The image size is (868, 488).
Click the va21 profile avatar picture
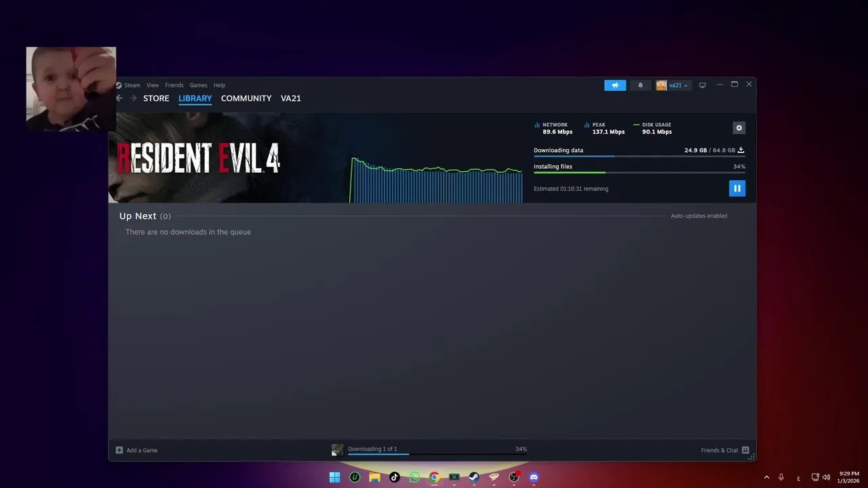[x=661, y=85]
